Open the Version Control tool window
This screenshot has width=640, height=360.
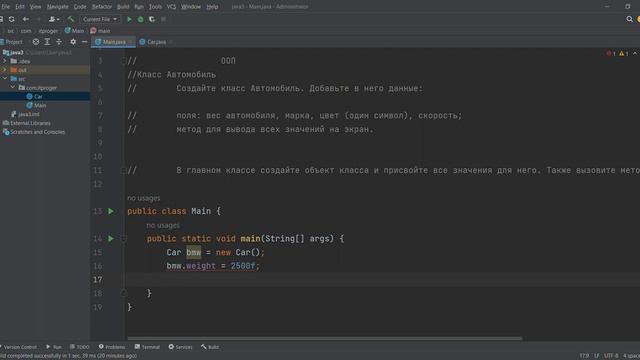[x=19, y=347]
